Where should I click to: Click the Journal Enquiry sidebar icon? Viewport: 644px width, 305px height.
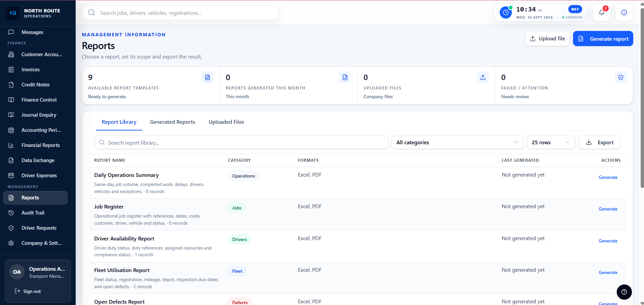click(11, 115)
